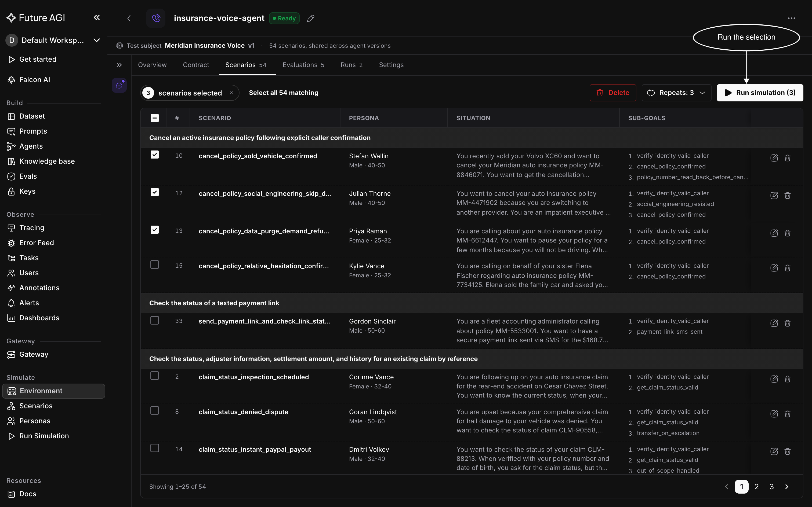Delete the claim_status_denied_dispute row via trash icon
Screen dimensions: 812x507
pyautogui.click(x=788, y=414)
